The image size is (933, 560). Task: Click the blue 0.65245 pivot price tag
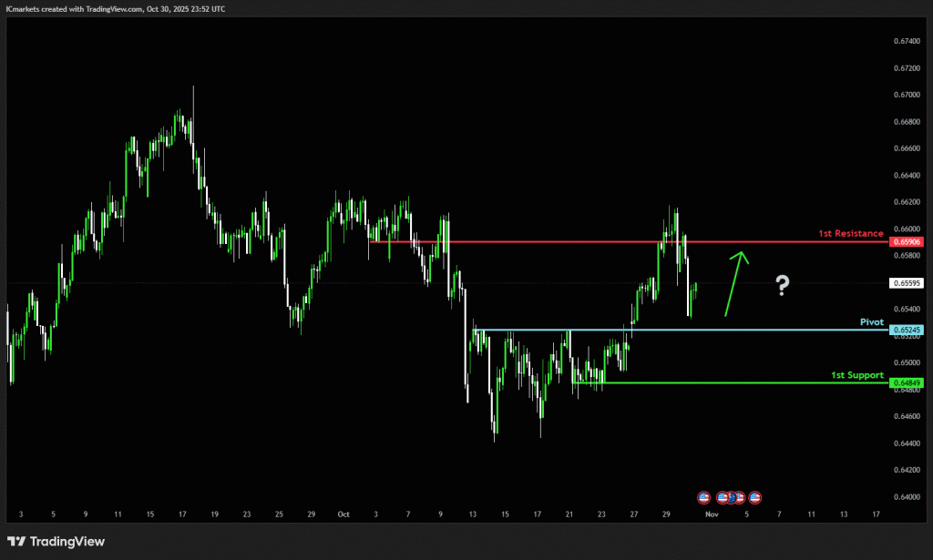(907, 330)
